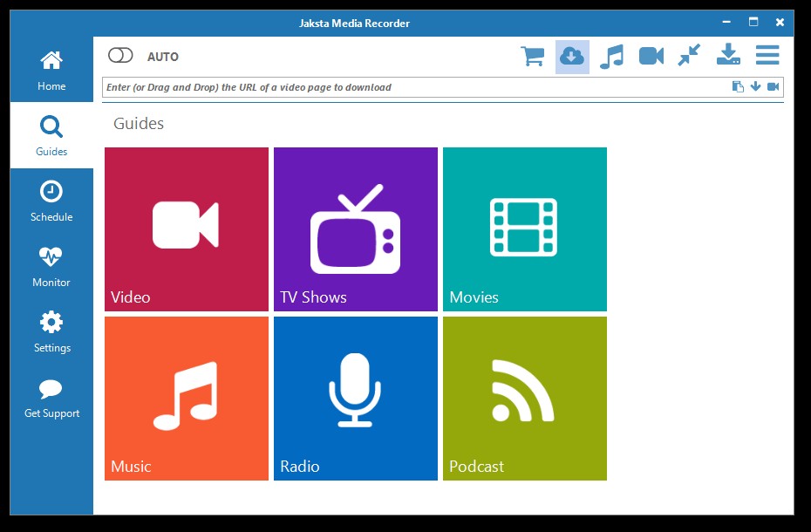Switch to the Monitor tab
Image resolution: width=811 pixels, height=532 pixels.
point(51,266)
